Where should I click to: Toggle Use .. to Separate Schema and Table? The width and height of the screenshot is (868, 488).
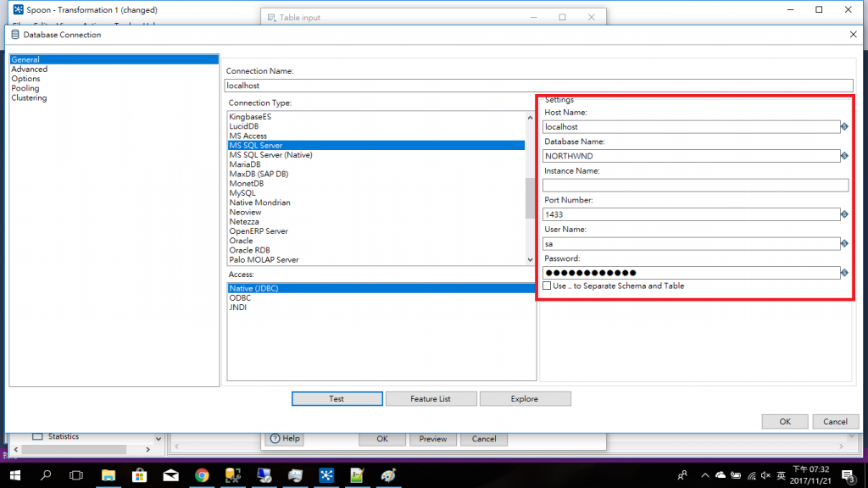(547, 286)
